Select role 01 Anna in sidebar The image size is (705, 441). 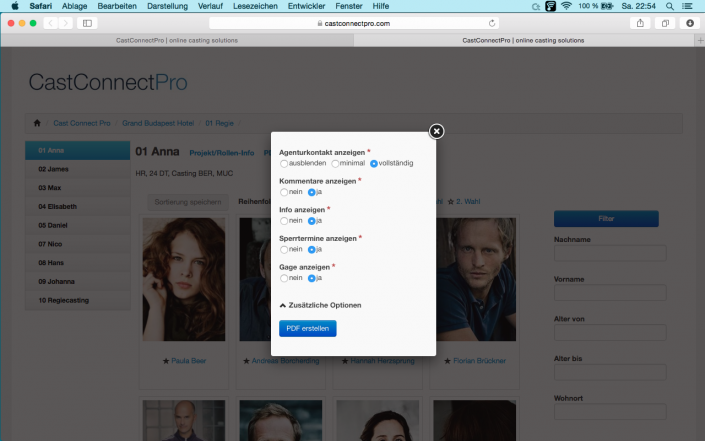point(77,151)
